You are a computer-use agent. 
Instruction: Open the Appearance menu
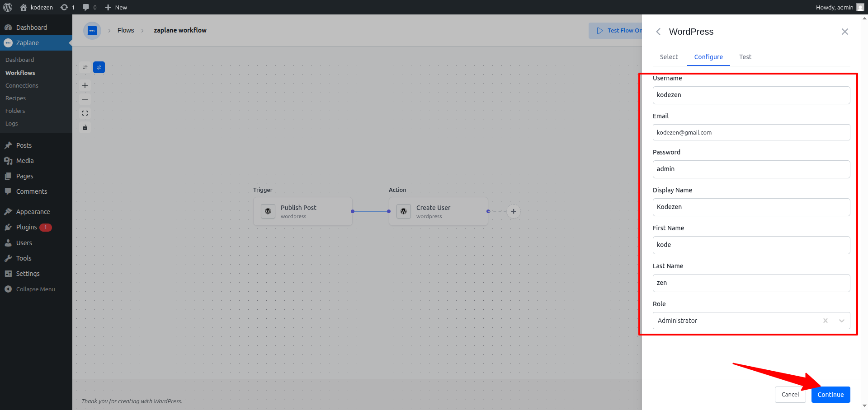[x=36, y=212]
